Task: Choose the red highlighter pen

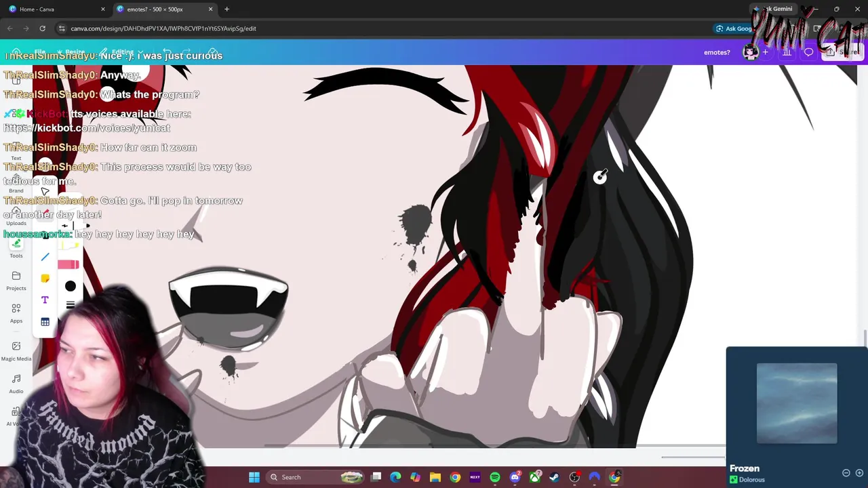Action: (68, 265)
